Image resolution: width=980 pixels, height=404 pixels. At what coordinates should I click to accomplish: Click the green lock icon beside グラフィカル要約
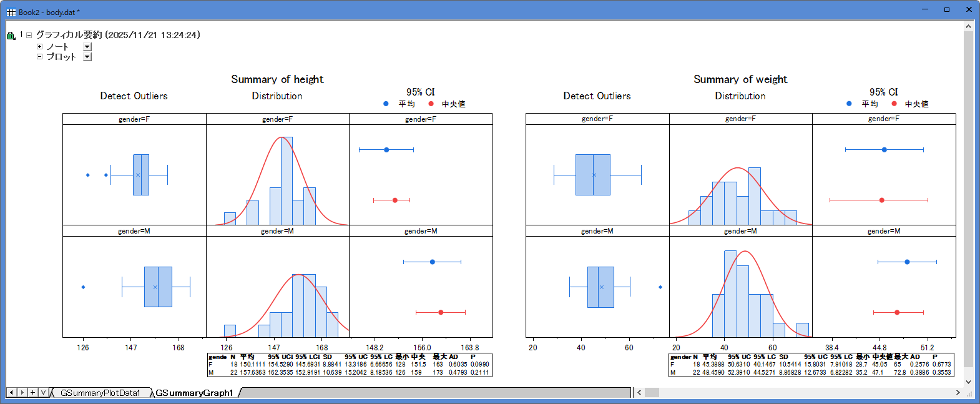[11, 36]
